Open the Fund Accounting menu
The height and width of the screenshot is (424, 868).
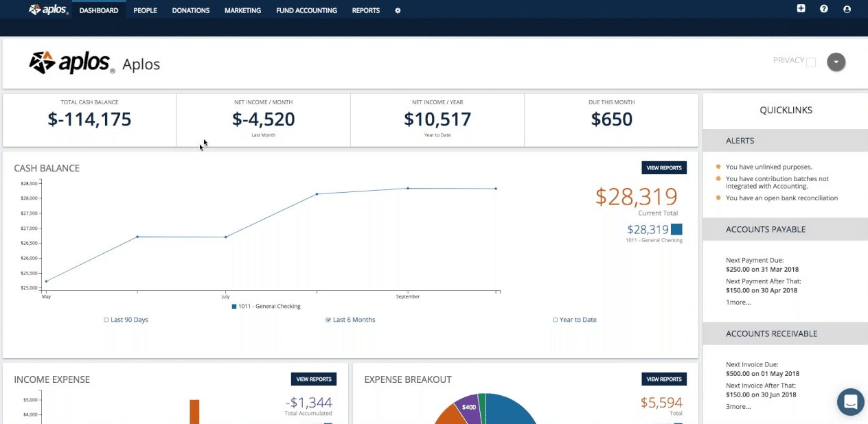(306, 10)
